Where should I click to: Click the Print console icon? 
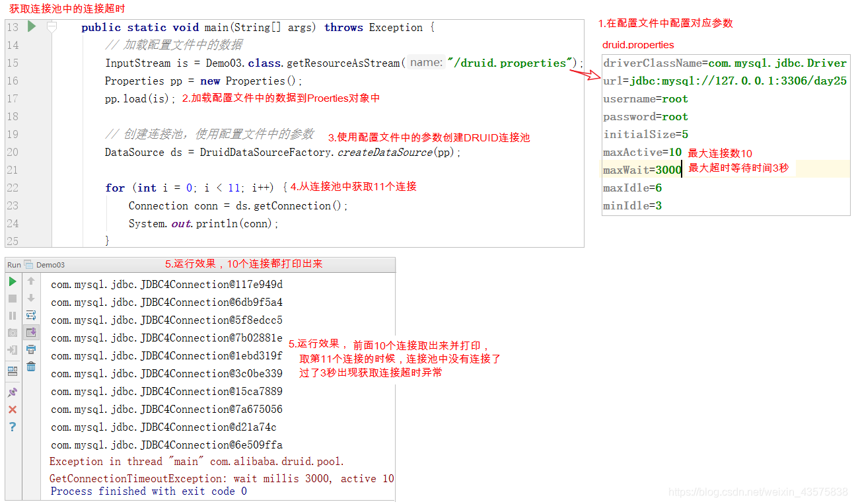point(31,349)
